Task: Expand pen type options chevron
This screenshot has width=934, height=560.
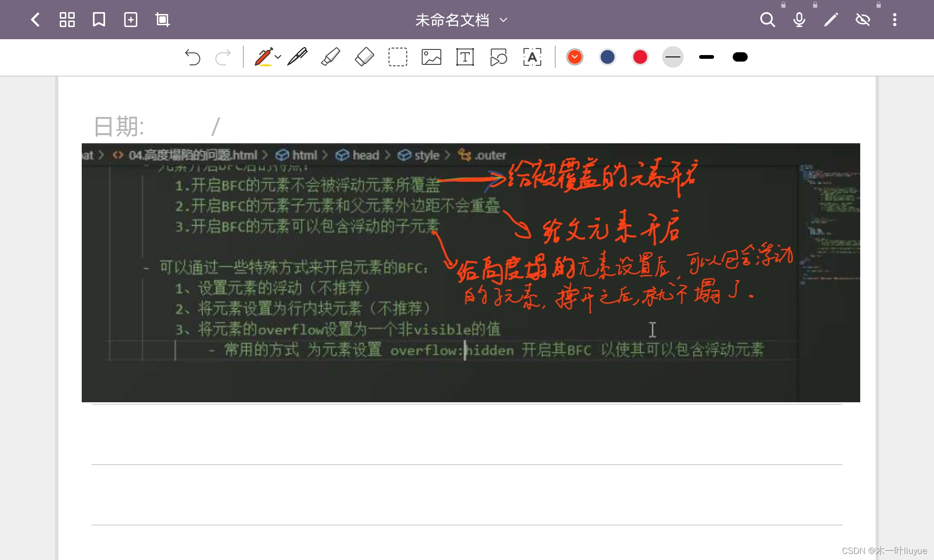Action: (x=278, y=57)
